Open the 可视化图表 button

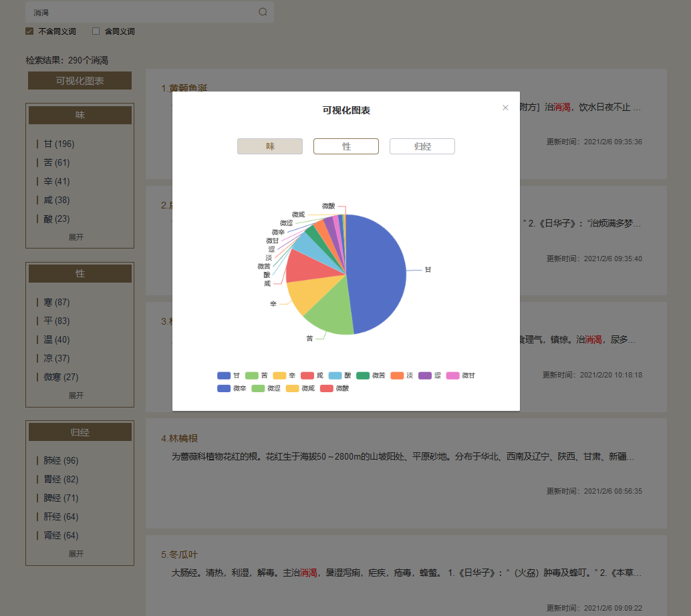(80, 81)
